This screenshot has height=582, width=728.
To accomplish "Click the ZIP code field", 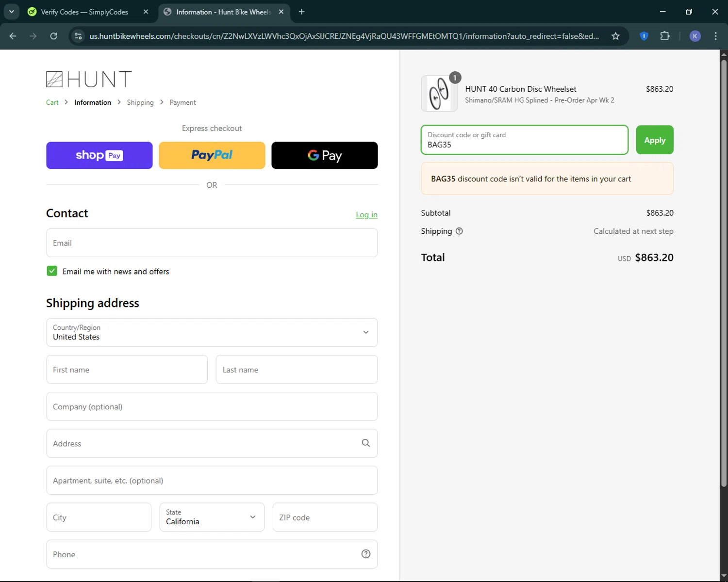I will pyautogui.click(x=325, y=517).
